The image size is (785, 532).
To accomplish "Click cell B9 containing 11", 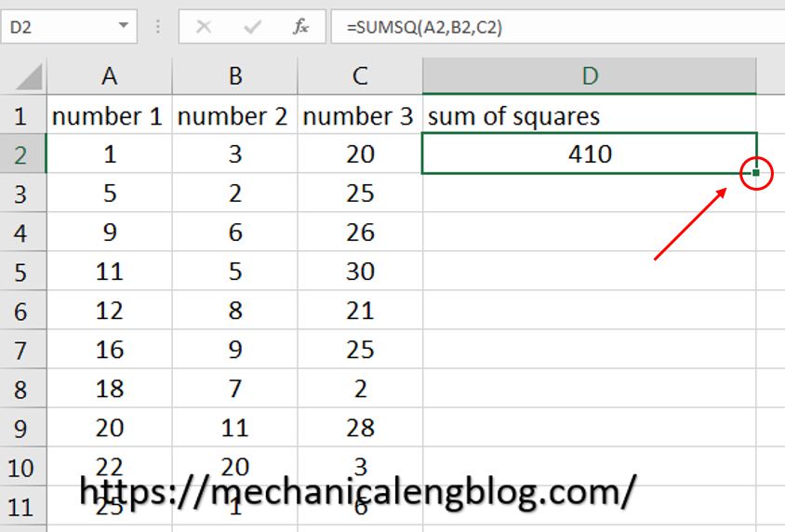I will [x=234, y=428].
